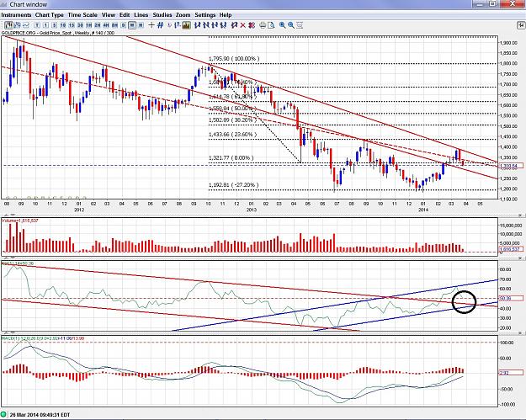
Task: Click the status bar date and time text
Action: (40, 415)
